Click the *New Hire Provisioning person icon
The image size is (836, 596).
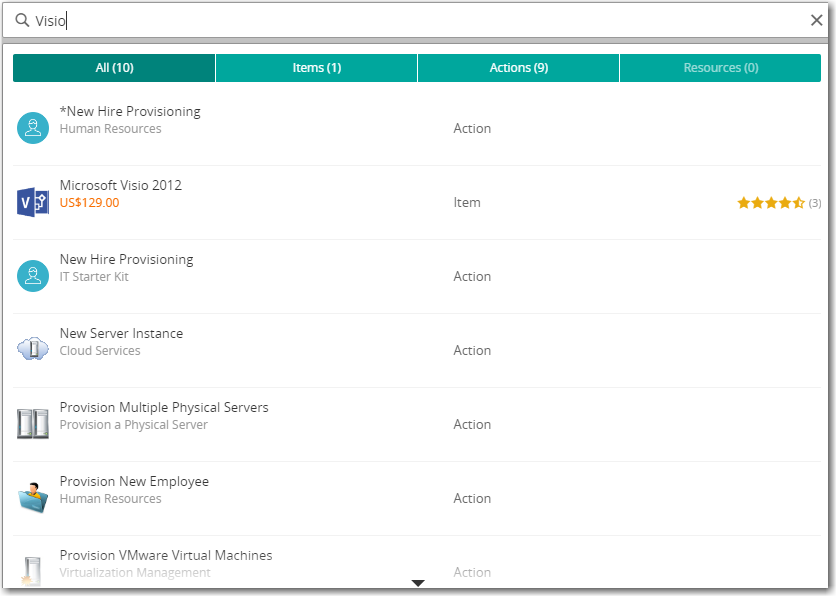[33, 128]
